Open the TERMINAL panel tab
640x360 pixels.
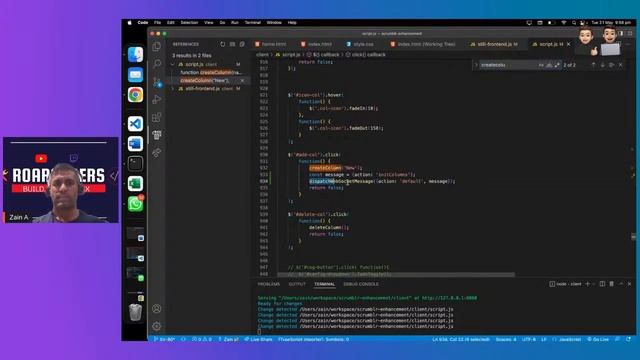click(324, 284)
